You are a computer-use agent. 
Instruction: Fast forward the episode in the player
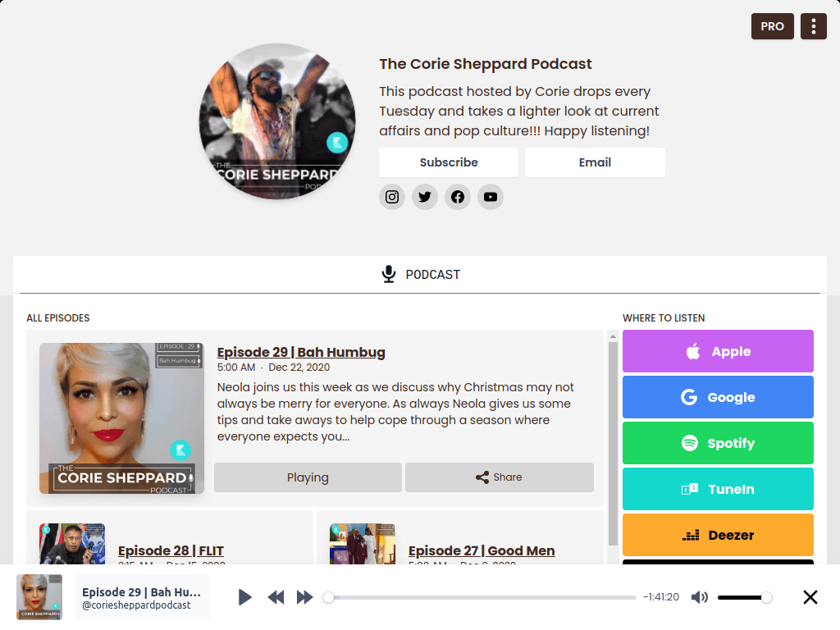click(x=305, y=597)
